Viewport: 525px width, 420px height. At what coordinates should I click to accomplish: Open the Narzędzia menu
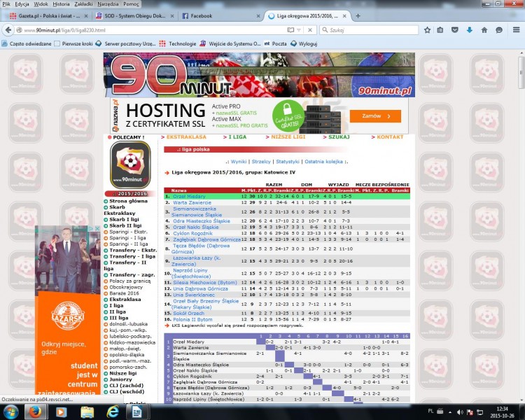pyautogui.click(x=108, y=4)
